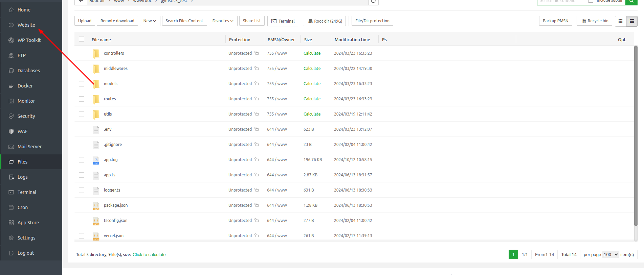Image resolution: width=644 pixels, height=275 pixels.
Task: Switch to grid view layout
Action: tap(620, 21)
